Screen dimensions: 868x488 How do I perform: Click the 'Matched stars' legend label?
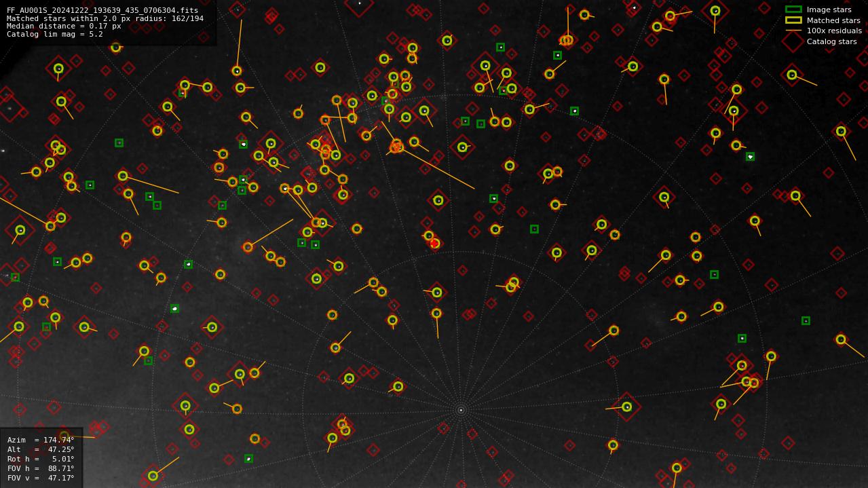tap(833, 20)
